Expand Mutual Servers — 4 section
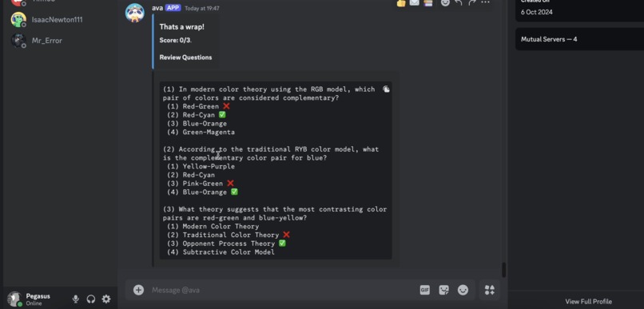This screenshot has height=309, width=644. pos(579,39)
